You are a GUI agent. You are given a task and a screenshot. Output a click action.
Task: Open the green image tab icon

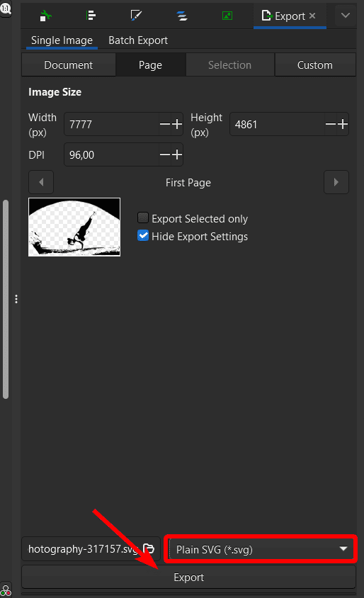coord(227,16)
